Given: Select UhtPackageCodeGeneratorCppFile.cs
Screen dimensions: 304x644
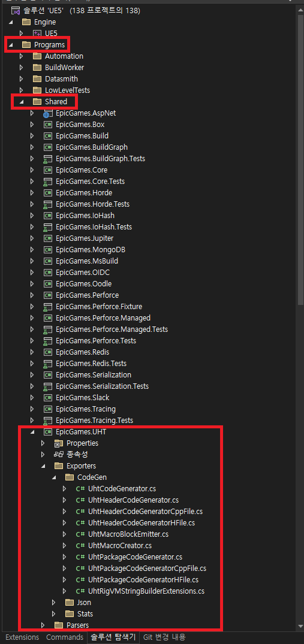Looking at the screenshot, I should 148,569.
